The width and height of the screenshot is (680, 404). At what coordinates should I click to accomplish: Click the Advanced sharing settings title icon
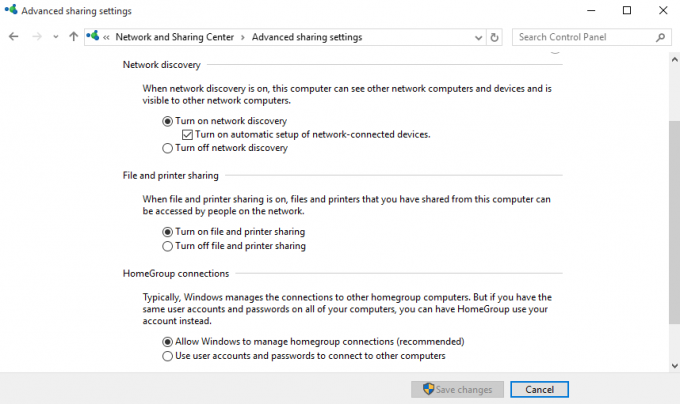pos(11,10)
